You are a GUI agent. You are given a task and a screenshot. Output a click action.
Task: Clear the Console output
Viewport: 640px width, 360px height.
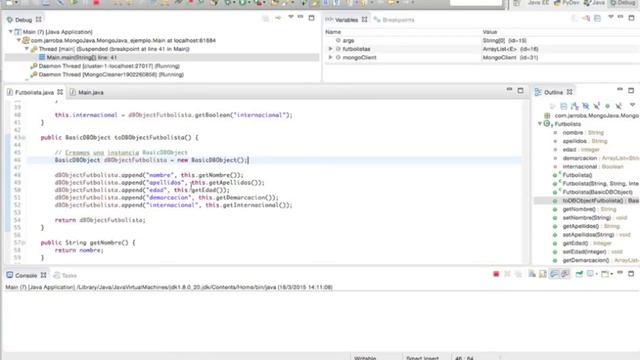532,274
